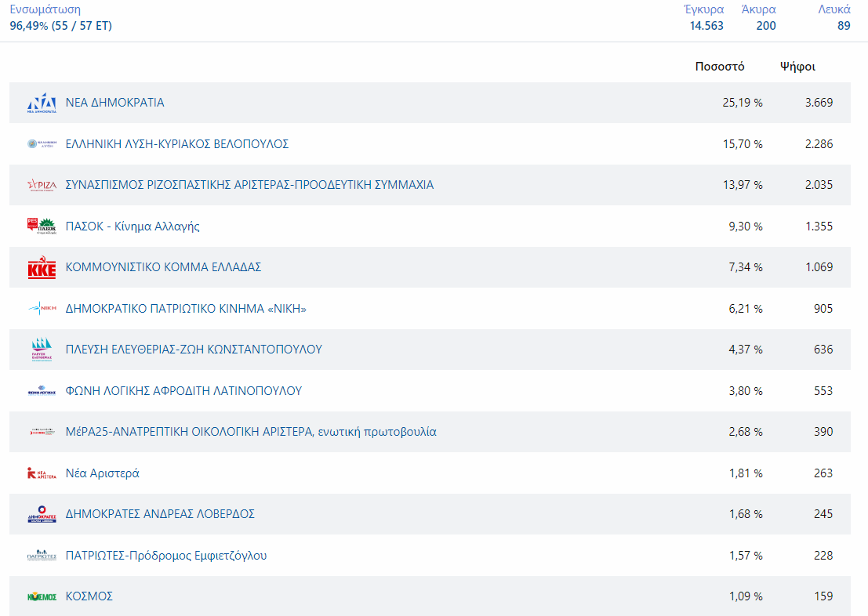
Task: Click the Νέα Δημοκρατία party logo
Action: [x=42, y=103]
